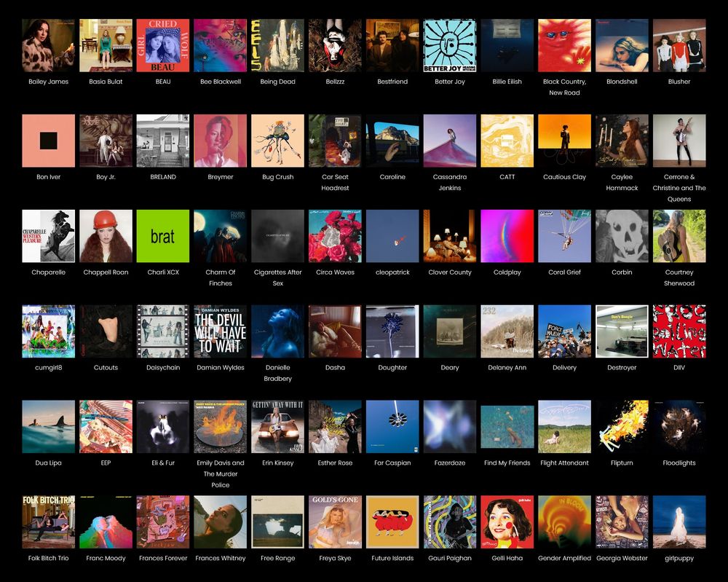Click the Frances Forever artist name
The height and width of the screenshot is (582, 728).
pos(163,557)
